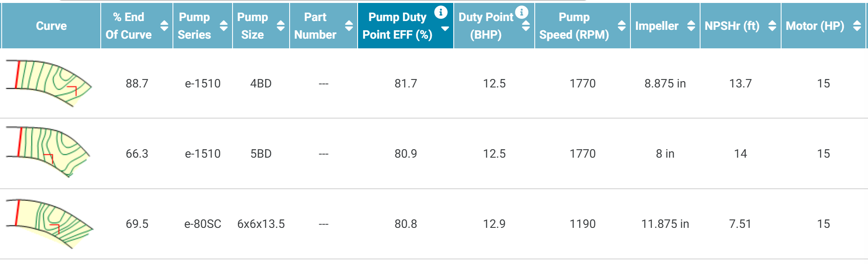This screenshot has height=264, width=868.
Task: Open the 4BD pump curve thumbnail
Action: click(x=49, y=83)
